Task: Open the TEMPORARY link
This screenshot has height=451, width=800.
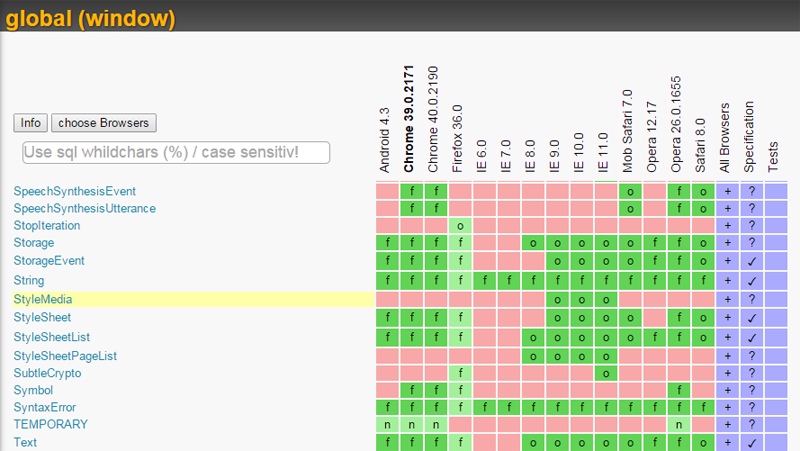Action: pos(51,424)
